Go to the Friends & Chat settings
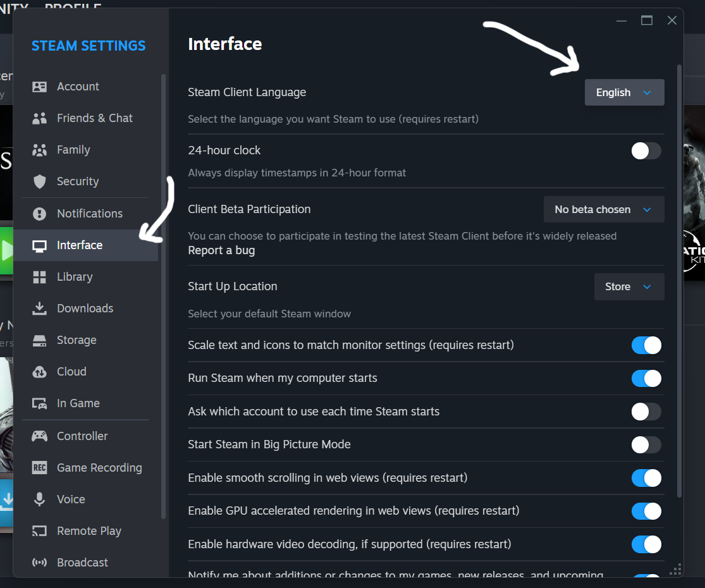705x588 pixels. [x=85, y=118]
